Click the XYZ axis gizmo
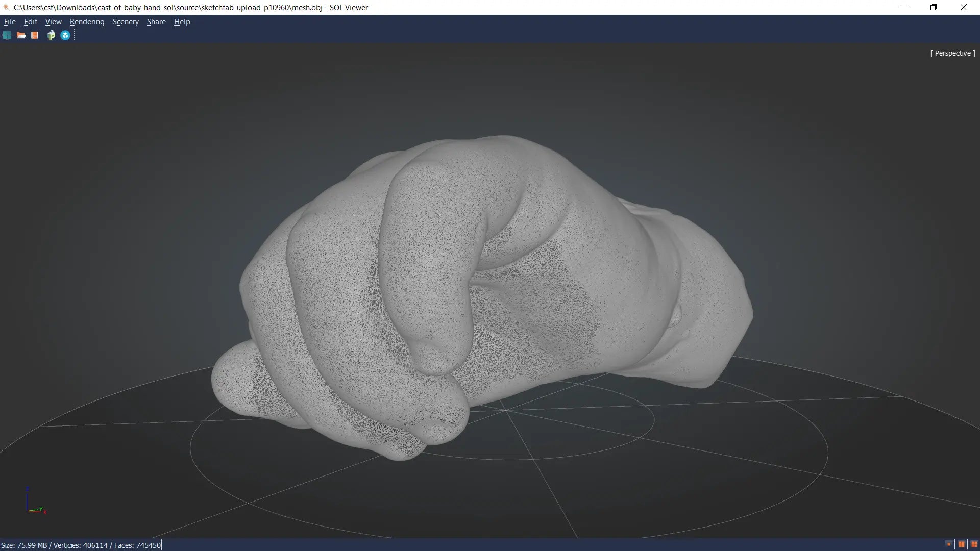The image size is (980, 551). click(x=36, y=500)
